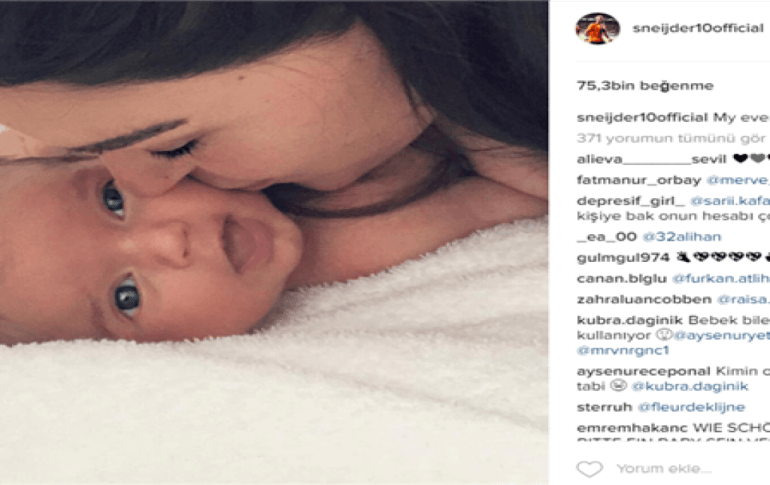Click sneijder10official username in header
Screen dimensions: 770x485
pyautogui.click(x=698, y=28)
